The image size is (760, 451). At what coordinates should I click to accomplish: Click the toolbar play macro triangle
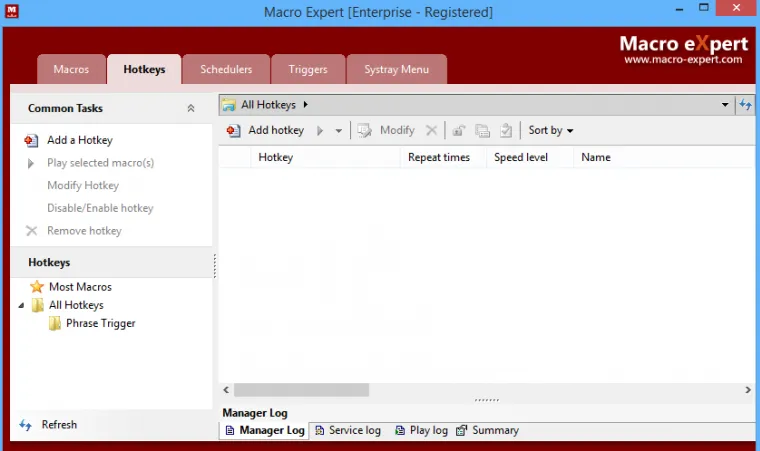(319, 130)
